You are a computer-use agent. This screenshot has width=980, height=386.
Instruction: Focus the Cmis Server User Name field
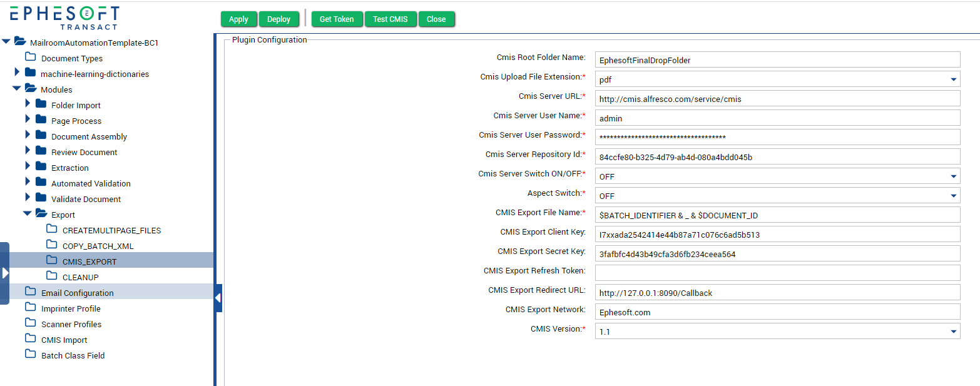click(x=777, y=118)
